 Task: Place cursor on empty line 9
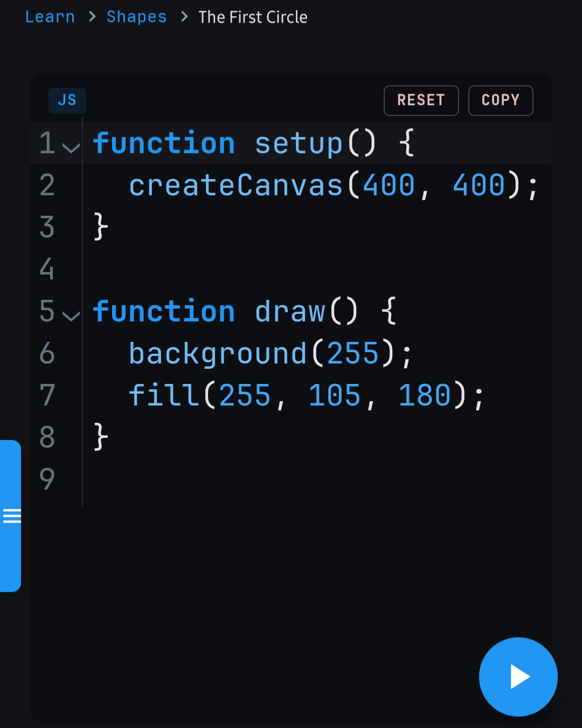pyautogui.click(x=317, y=479)
